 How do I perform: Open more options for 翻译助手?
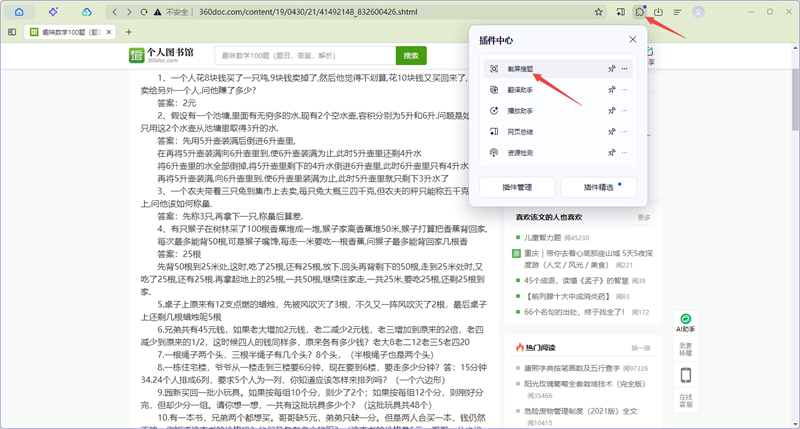click(x=624, y=90)
